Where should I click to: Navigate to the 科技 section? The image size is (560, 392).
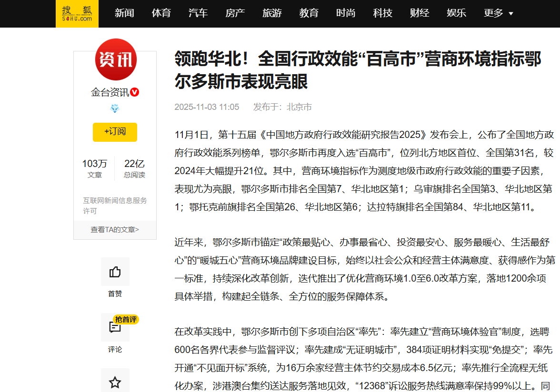[x=383, y=13]
